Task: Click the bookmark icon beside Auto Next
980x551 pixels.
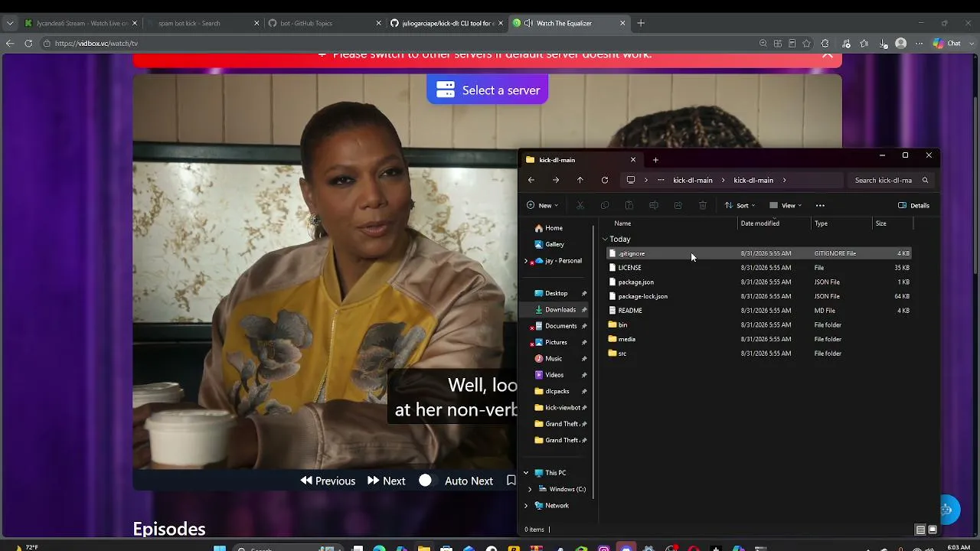Action: (511, 481)
